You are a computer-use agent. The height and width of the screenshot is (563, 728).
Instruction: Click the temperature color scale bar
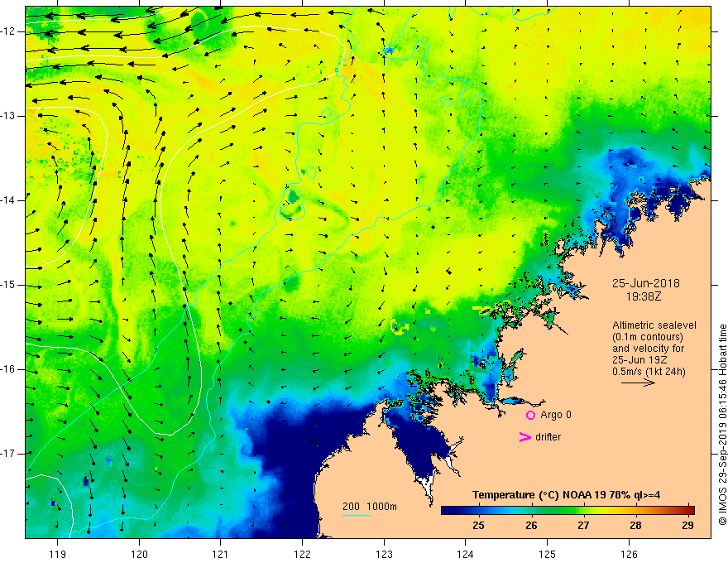(568, 510)
